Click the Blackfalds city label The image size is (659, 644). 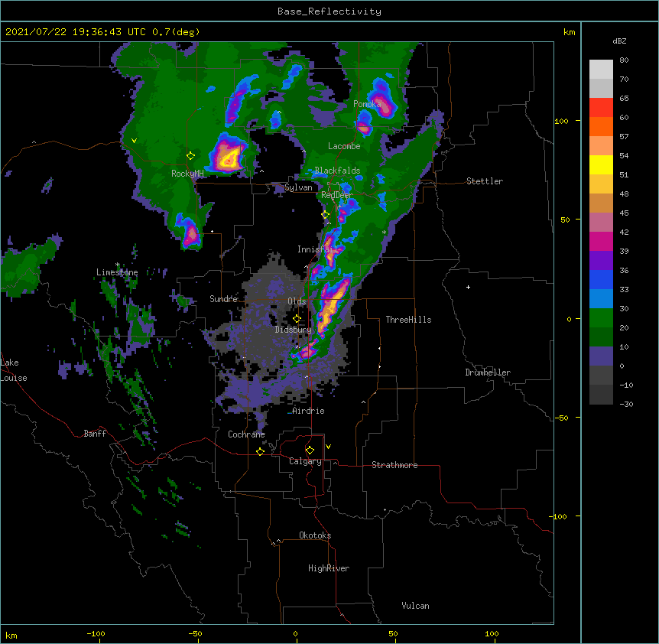point(337,171)
